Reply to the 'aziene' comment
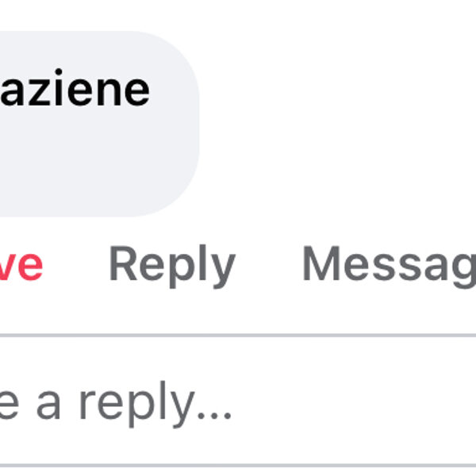Image resolution: width=476 pixels, height=476 pixels. point(171,265)
